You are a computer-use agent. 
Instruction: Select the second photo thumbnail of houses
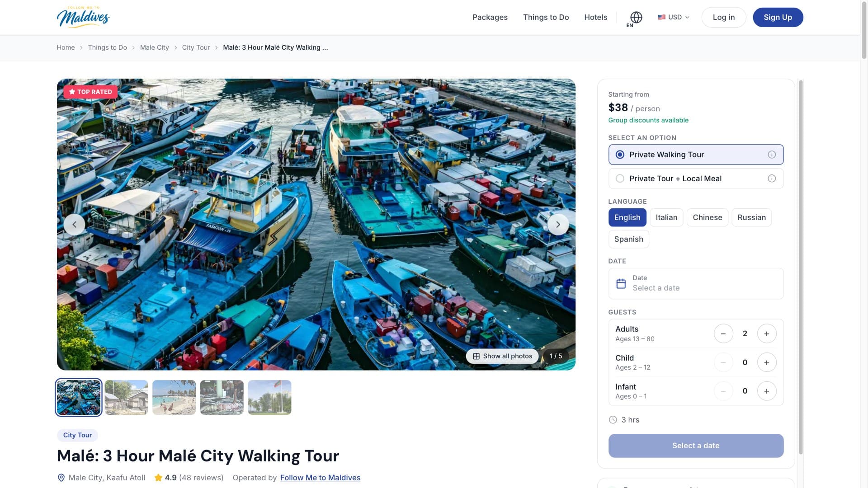(x=126, y=397)
